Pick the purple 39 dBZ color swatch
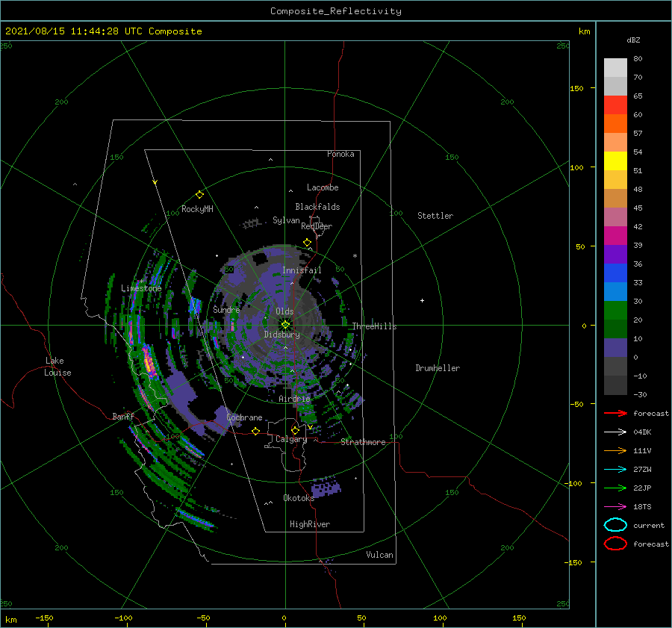 pos(615,254)
